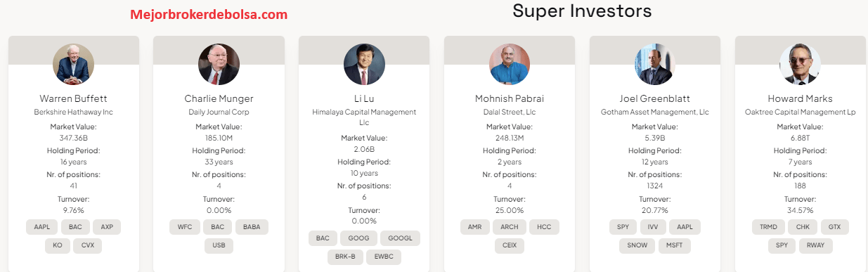Select the TRMD ticker tag
The height and width of the screenshot is (272, 868).
(x=767, y=227)
